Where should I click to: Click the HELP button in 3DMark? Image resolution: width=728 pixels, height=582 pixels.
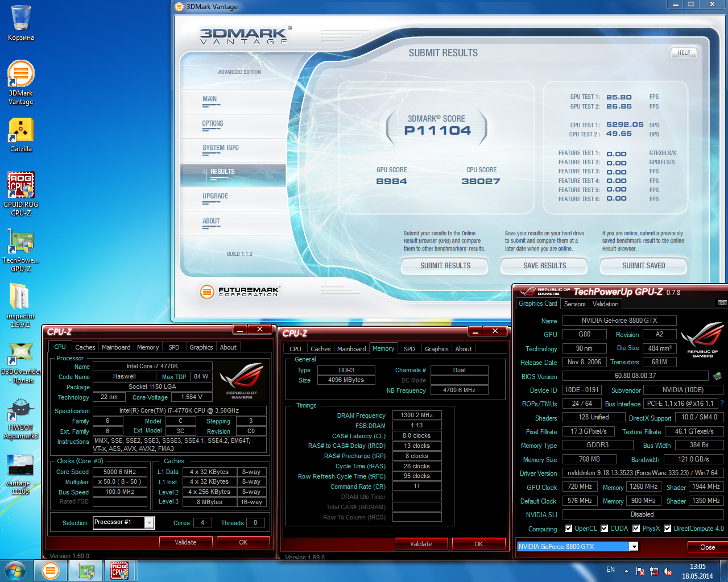[x=684, y=52]
